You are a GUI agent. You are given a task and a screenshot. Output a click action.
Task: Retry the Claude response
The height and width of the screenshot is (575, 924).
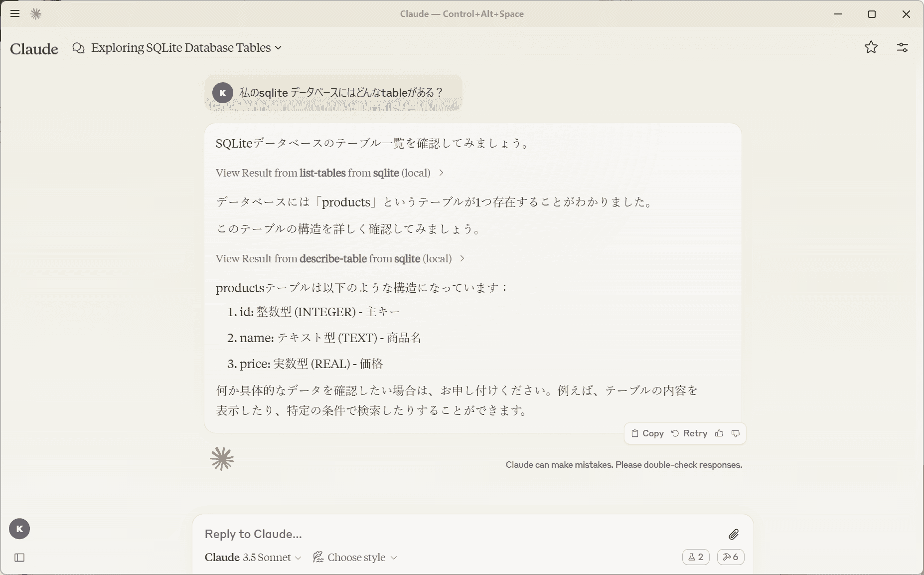click(689, 433)
